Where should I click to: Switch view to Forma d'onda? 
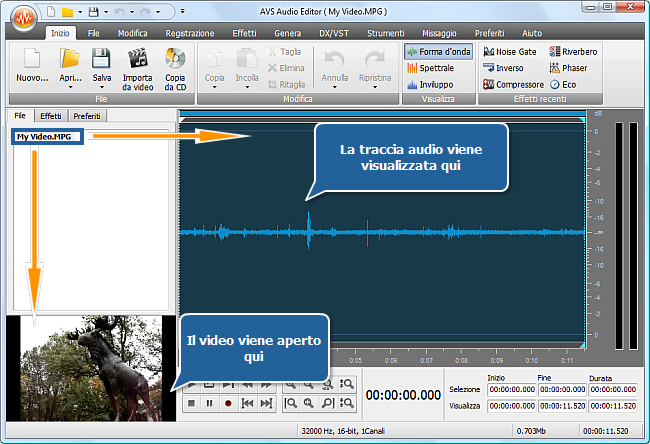(x=437, y=51)
